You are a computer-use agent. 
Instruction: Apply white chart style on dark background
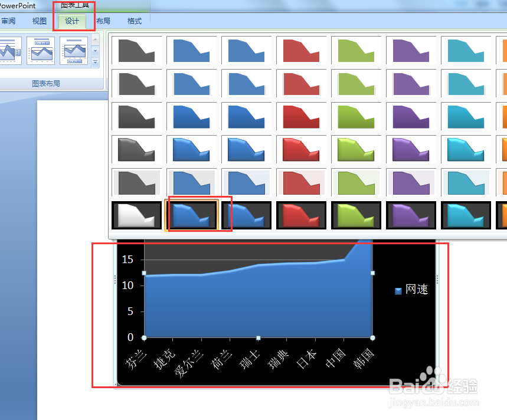[136, 215]
